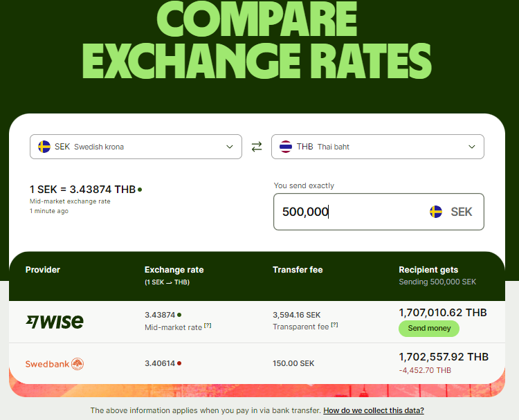This screenshot has width=519, height=420.
Task: Click the swap currencies arrows icon
Action: [x=257, y=147]
